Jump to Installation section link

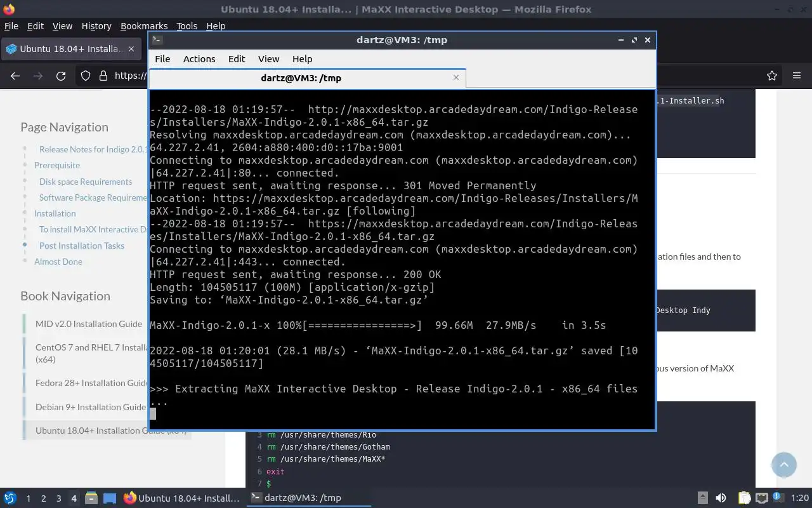click(x=55, y=213)
